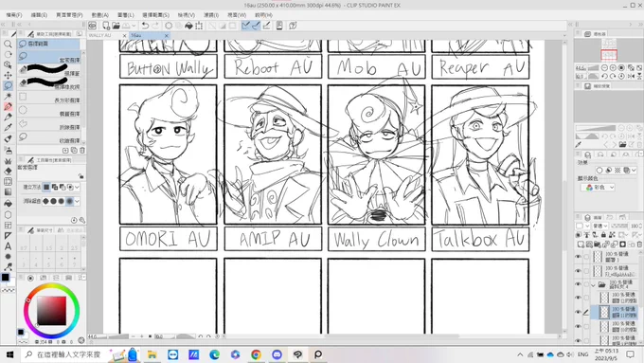Open Discord from taskbar

(277, 354)
